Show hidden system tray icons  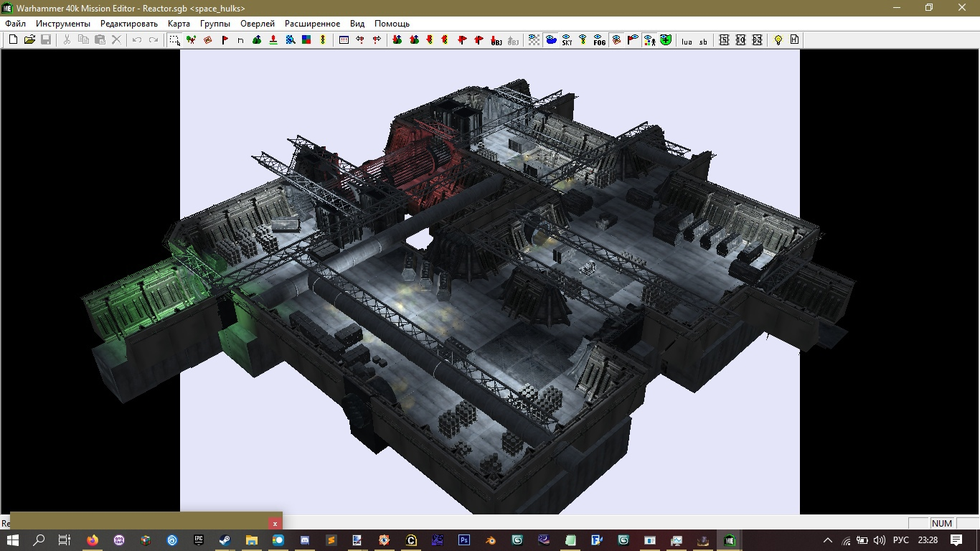[827, 540]
